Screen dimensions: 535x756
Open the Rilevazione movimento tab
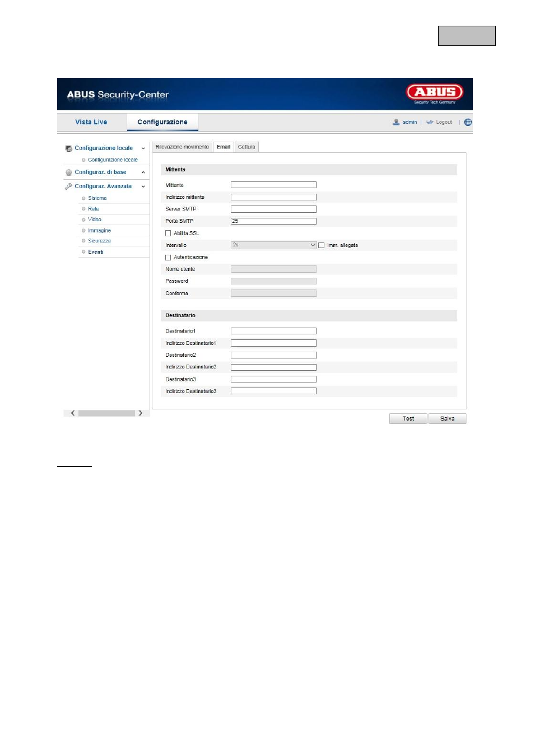point(182,147)
